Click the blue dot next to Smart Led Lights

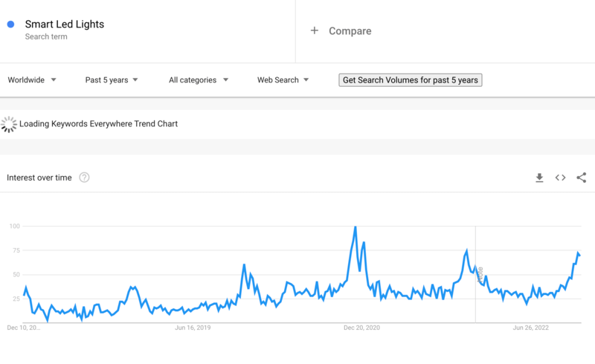(11, 25)
